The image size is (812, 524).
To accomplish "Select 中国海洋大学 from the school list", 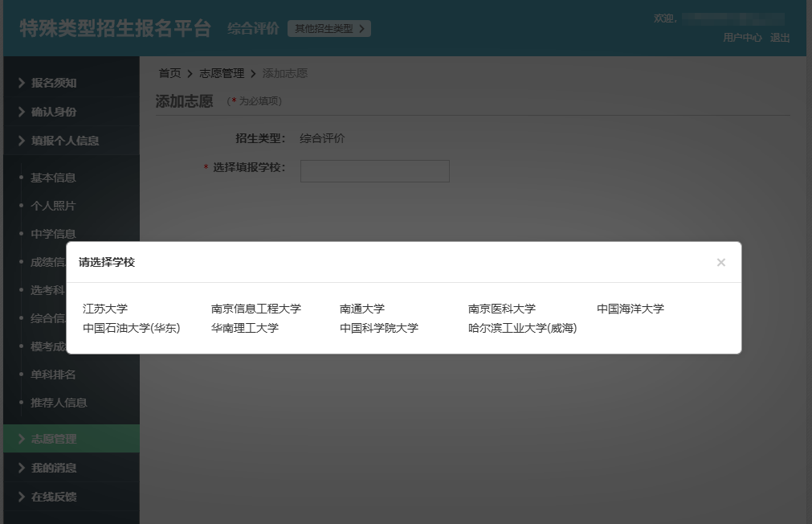I will pos(630,308).
